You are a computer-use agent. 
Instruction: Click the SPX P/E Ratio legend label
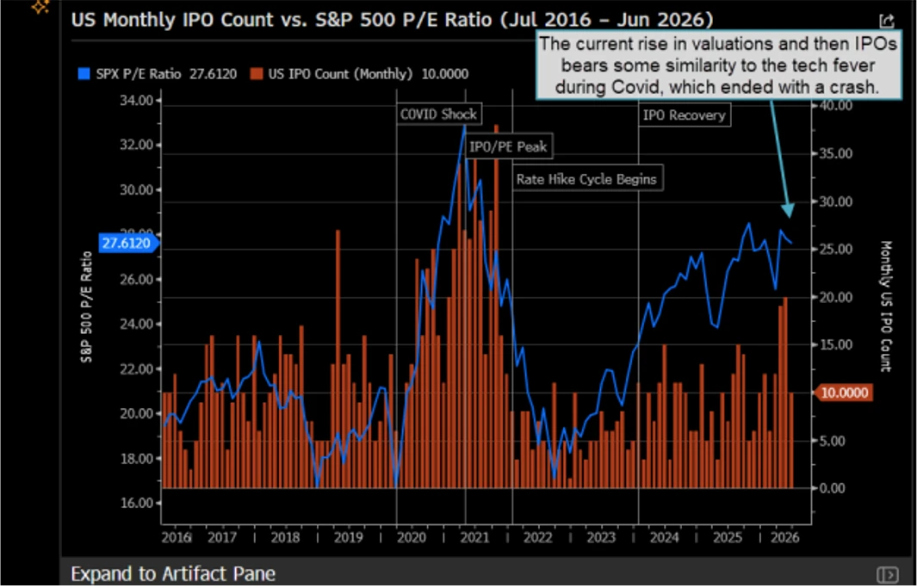coord(139,74)
